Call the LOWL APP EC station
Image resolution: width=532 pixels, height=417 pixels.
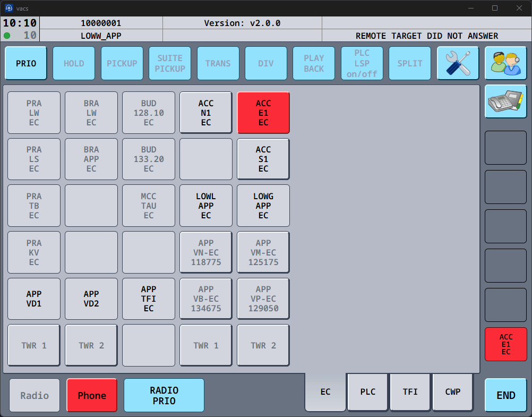tap(206, 206)
